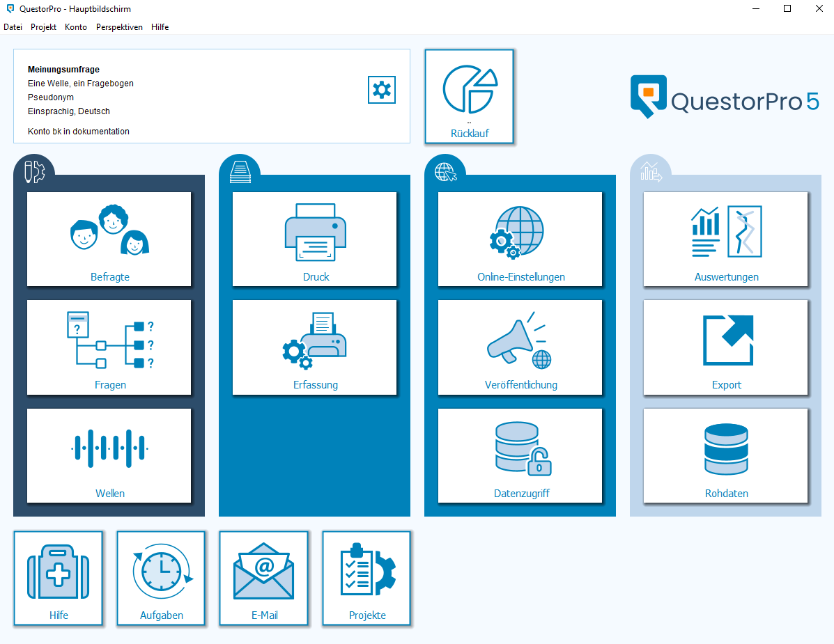This screenshot has height=644, width=834.
Task: Open the Erfassung data entry tile
Action: (314, 347)
